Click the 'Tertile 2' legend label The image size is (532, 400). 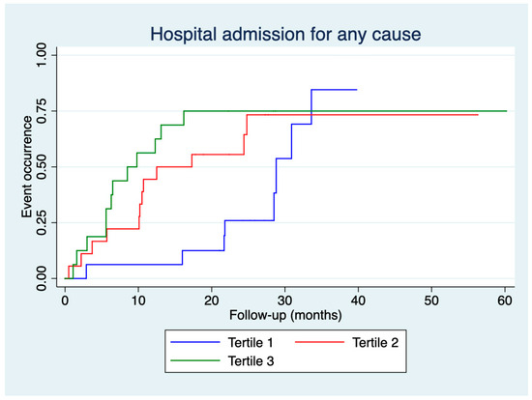375,343
